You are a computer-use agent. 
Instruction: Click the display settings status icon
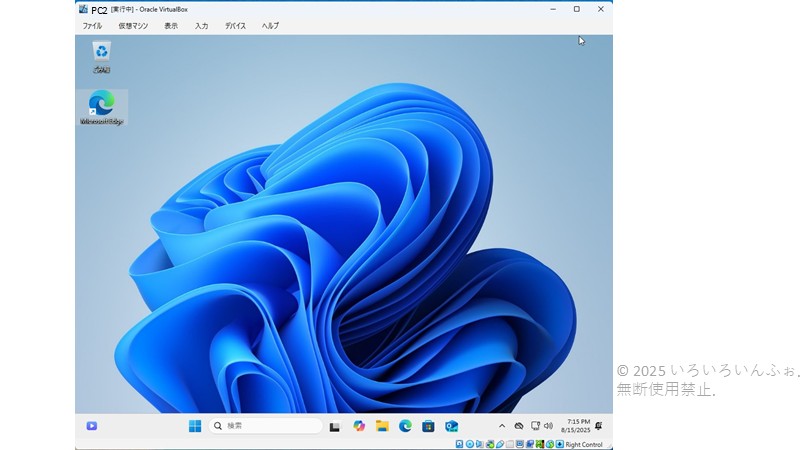tap(520, 444)
